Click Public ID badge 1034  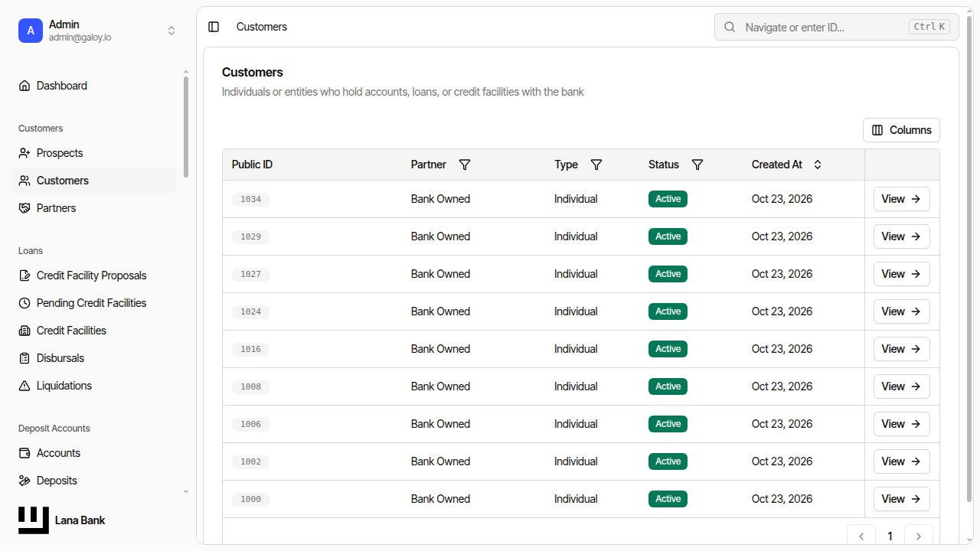pos(250,200)
